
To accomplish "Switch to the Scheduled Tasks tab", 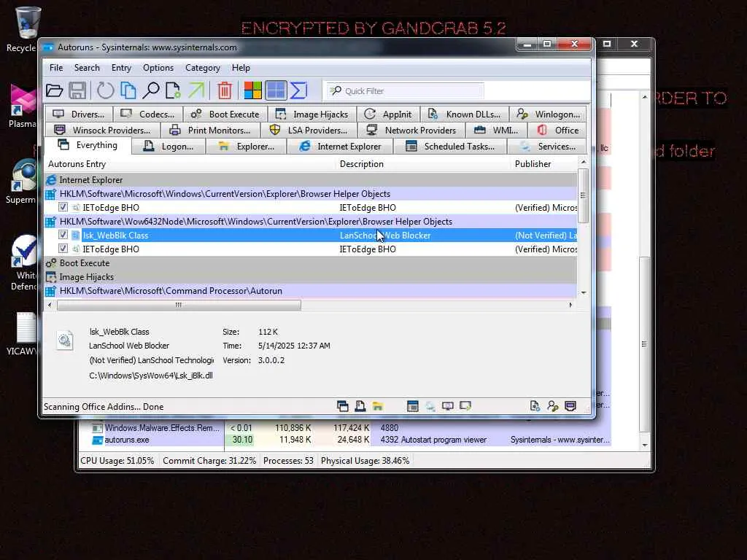I will [450, 146].
